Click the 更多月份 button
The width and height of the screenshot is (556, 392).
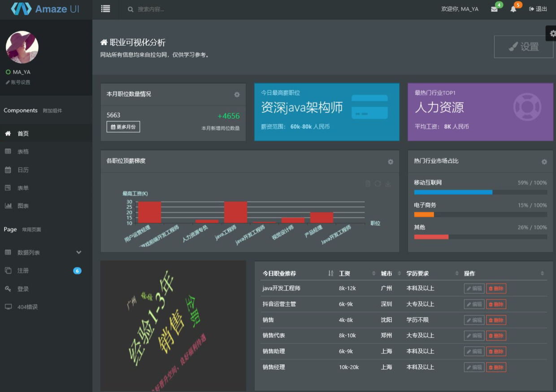122,126
